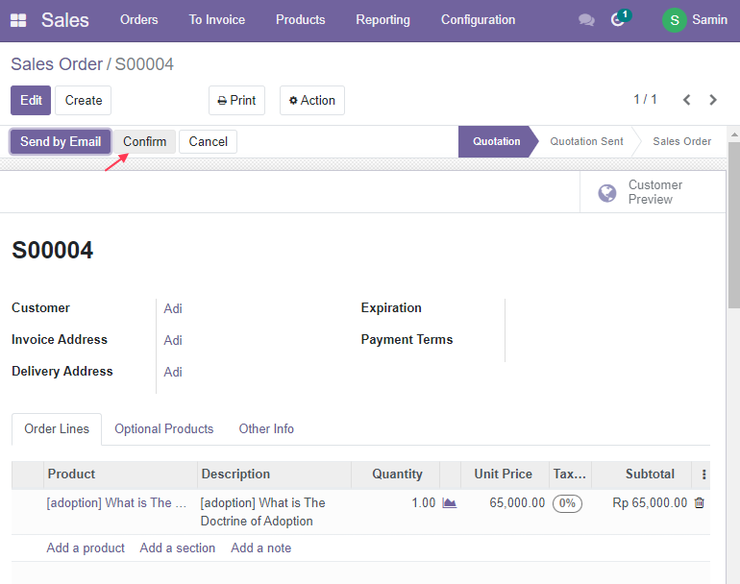The height and width of the screenshot is (584, 740).
Task: Click Add a product link
Action: (85, 548)
